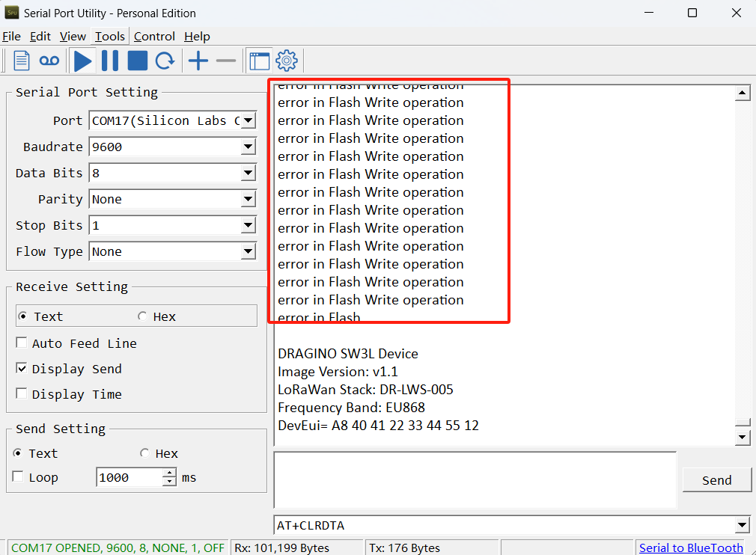756x555 pixels.
Task: Open the Control menu
Action: [154, 37]
